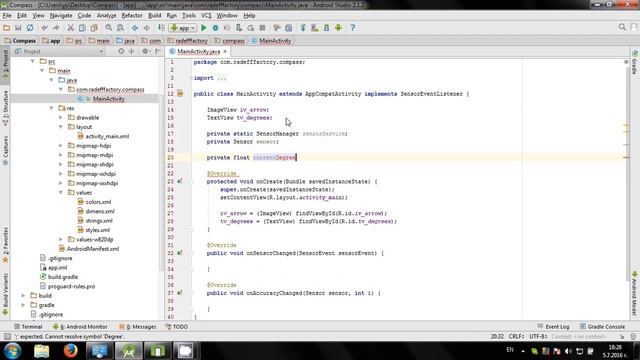The width and height of the screenshot is (640, 360).
Task: Click the Synchronize toolbar icon
Action: click(30, 28)
